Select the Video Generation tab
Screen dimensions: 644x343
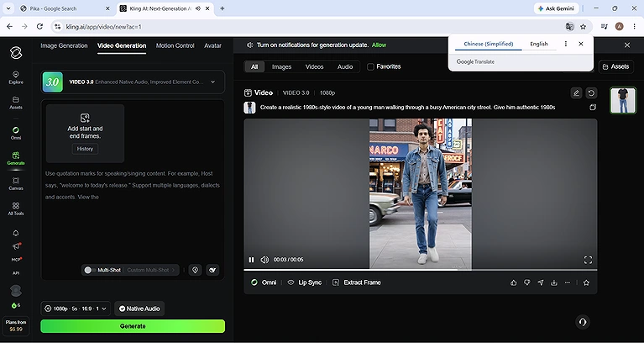[x=122, y=45]
